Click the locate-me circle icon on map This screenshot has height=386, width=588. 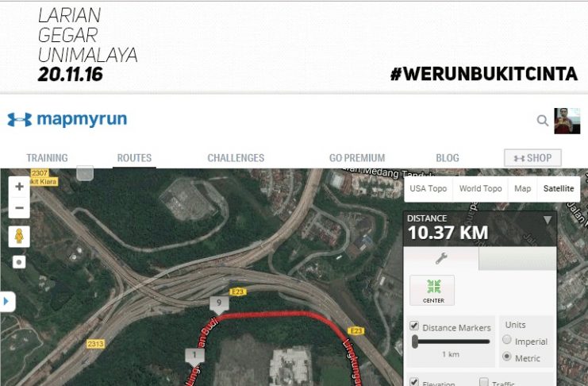tap(19, 262)
